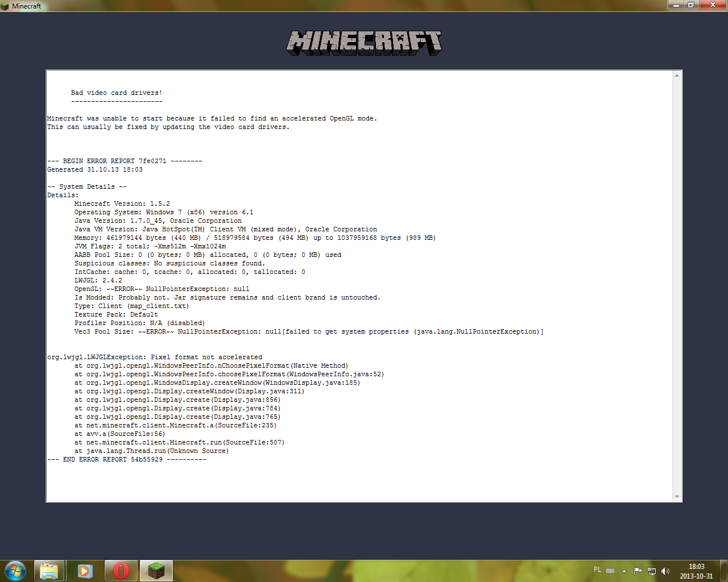This screenshot has height=582, width=728.
Task: Click the 'Memory: 461979144 bytes' line
Action: pyautogui.click(x=255, y=238)
